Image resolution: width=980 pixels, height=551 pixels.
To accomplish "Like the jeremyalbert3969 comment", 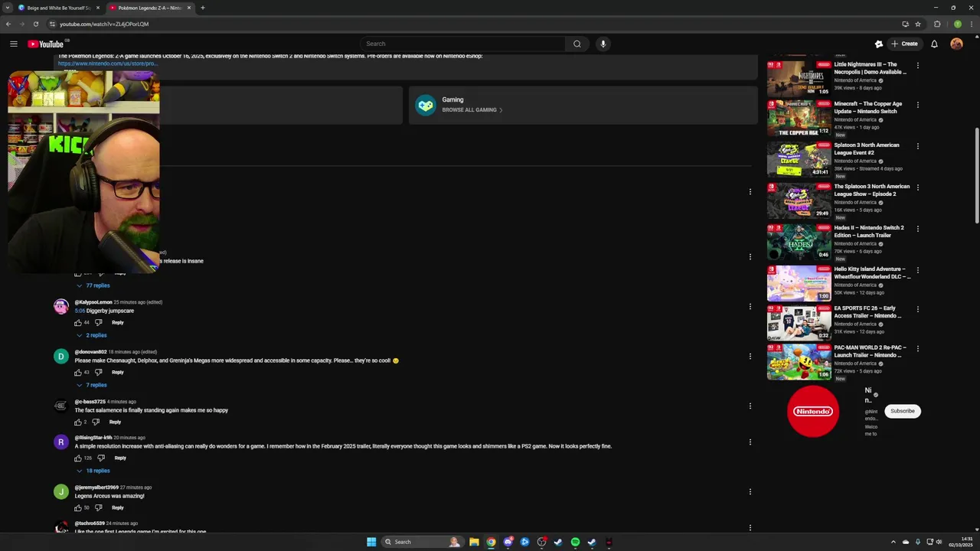I will click(78, 508).
